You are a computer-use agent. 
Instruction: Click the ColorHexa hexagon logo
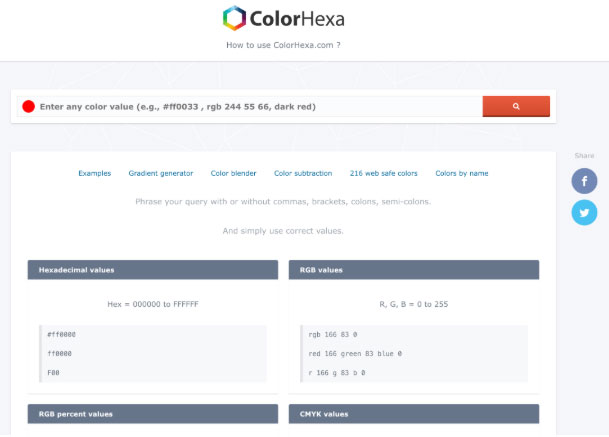234,18
